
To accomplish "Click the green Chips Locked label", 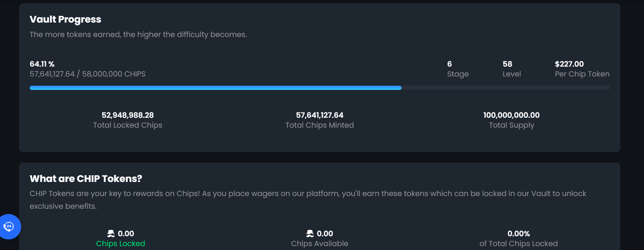I will coord(120,244).
